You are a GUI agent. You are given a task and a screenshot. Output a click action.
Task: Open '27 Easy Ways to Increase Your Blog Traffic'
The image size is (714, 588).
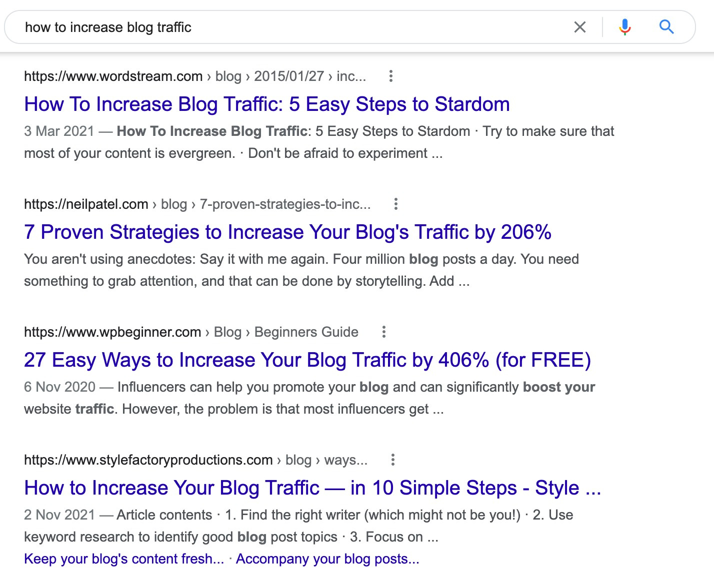[307, 360]
